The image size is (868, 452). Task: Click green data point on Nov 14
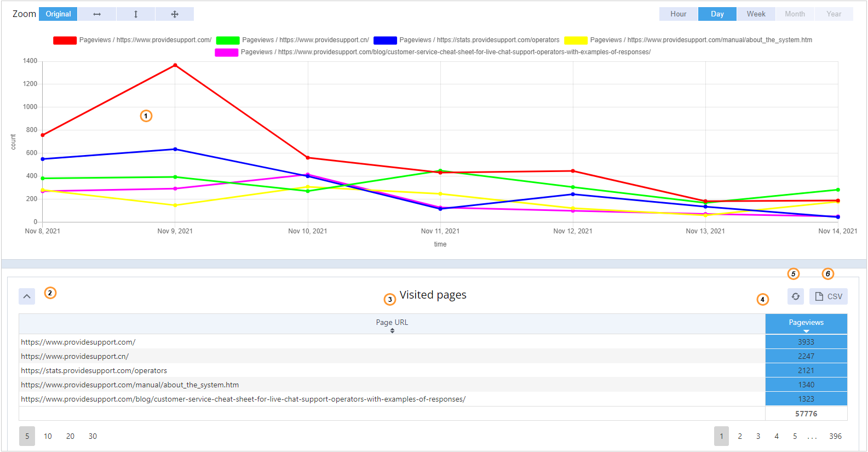[838, 190]
